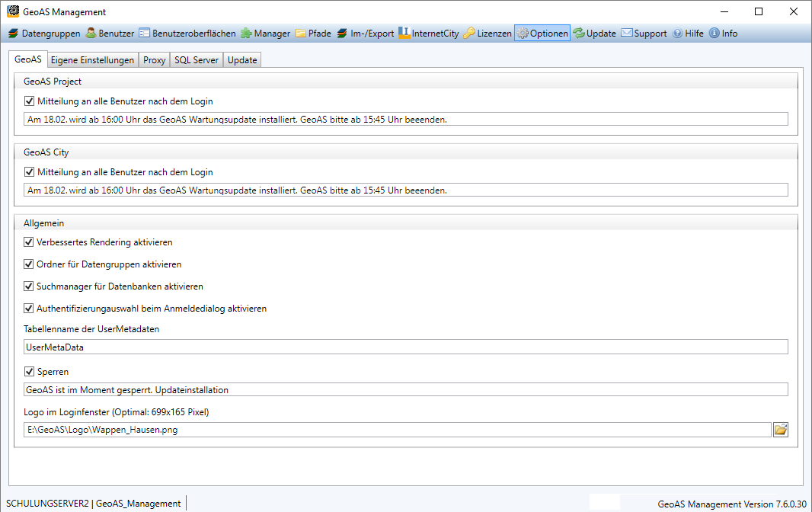Viewport: 812px width, 512px height.
Task: Switch to the SQL Server tab
Action: [197, 60]
